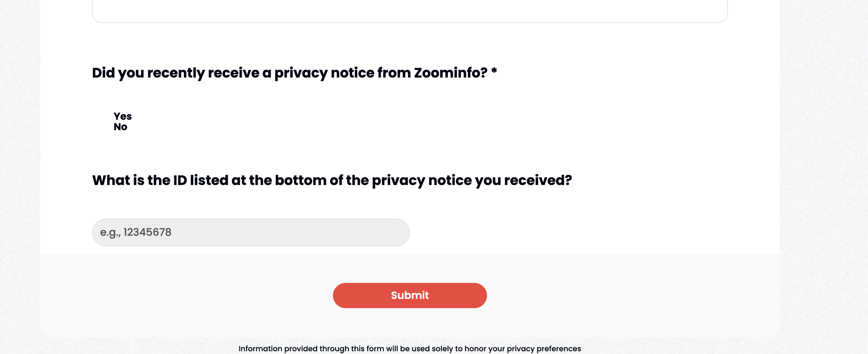This screenshot has height=354, width=868.
Task: Focus the field with placeholder e.g., 12345678
Action: pos(251,232)
